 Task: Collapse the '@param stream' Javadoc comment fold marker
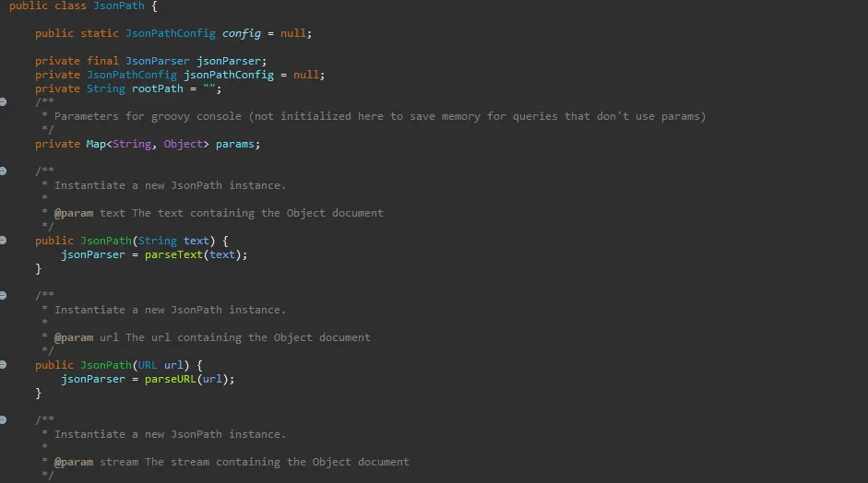(x=3, y=420)
